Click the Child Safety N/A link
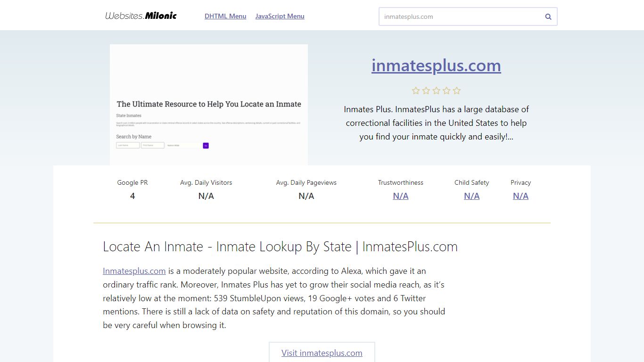 tap(471, 196)
